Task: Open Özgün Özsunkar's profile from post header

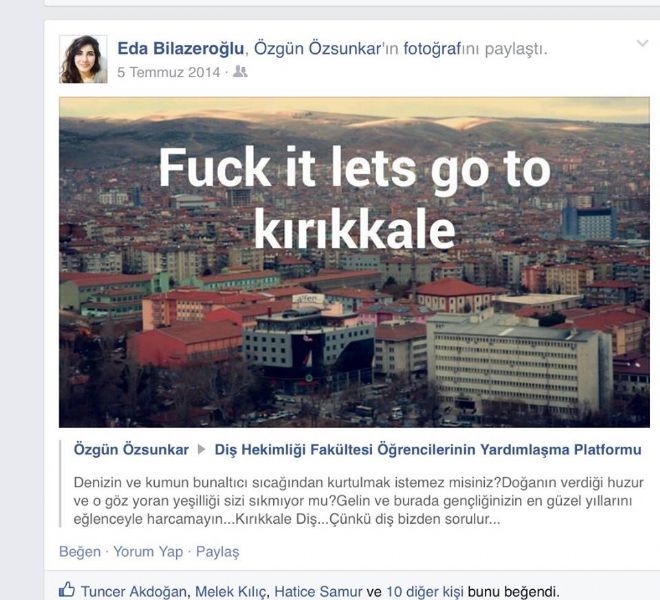Action: click(x=317, y=48)
